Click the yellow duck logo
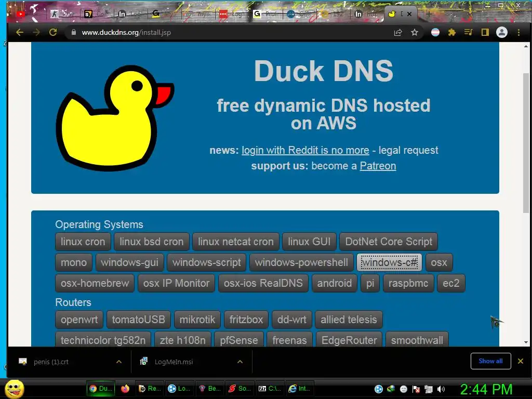This screenshot has width=532, height=399. point(115,118)
